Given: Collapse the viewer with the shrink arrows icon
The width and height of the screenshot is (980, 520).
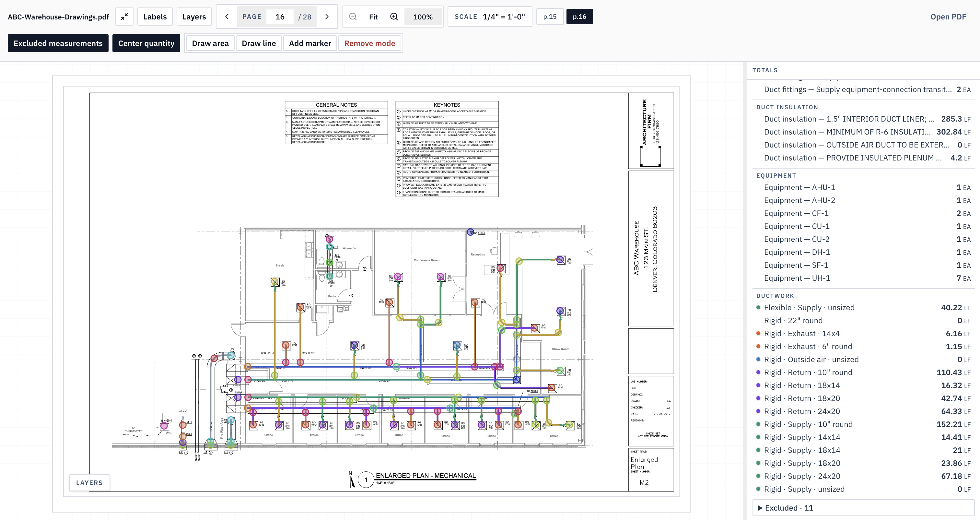Looking at the screenshot, I should 124,17.
